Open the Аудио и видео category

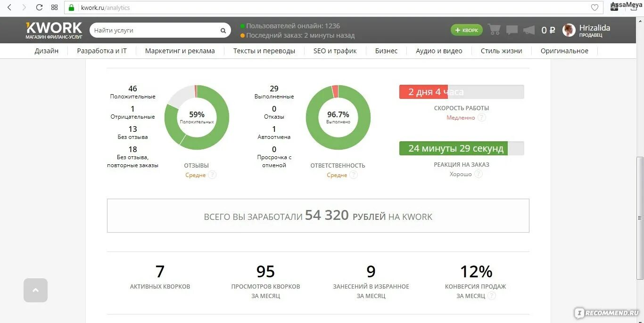click(x=439, y=51)
